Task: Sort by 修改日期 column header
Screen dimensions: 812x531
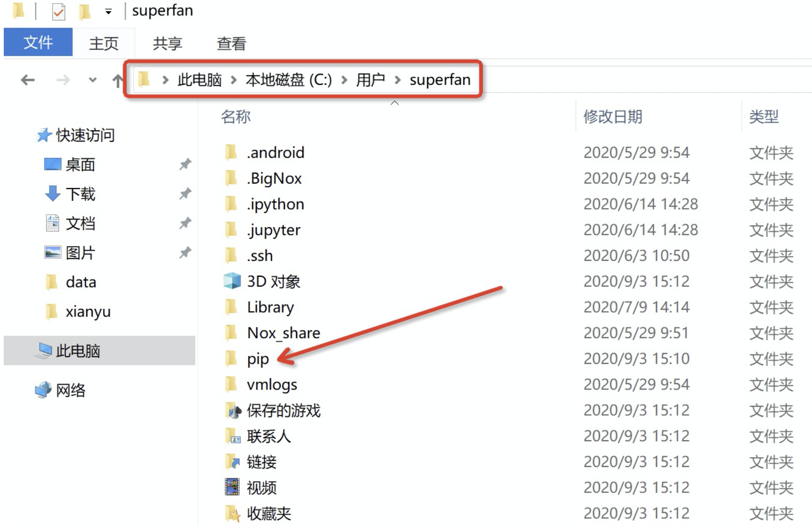Action: point(612,116)
